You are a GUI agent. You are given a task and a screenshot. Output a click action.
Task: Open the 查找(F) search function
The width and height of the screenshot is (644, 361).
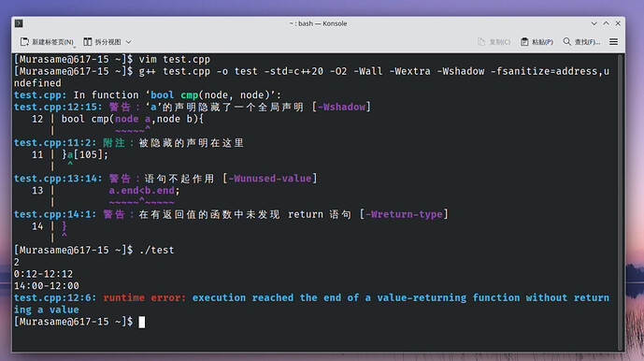[581, 42]
